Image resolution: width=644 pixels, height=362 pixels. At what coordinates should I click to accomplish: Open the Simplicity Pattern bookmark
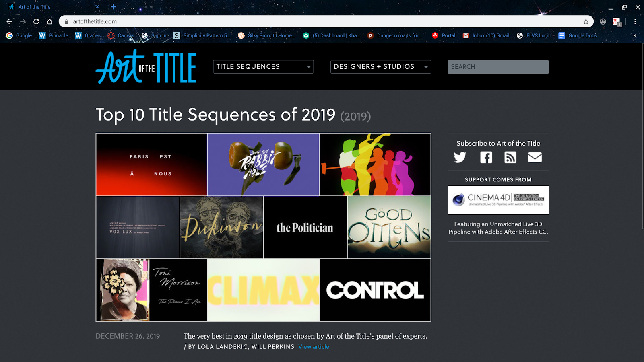[202, 35]
